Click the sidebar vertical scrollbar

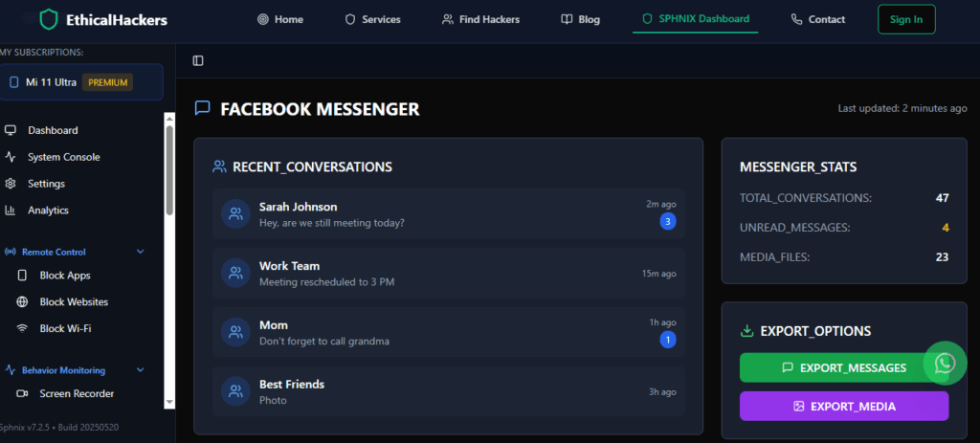[170, 167]
